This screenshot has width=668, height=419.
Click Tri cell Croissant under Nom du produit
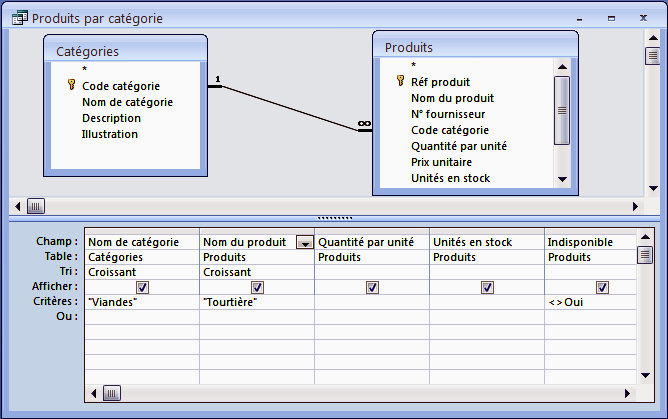pyautogui.click(x=257, y=272)
